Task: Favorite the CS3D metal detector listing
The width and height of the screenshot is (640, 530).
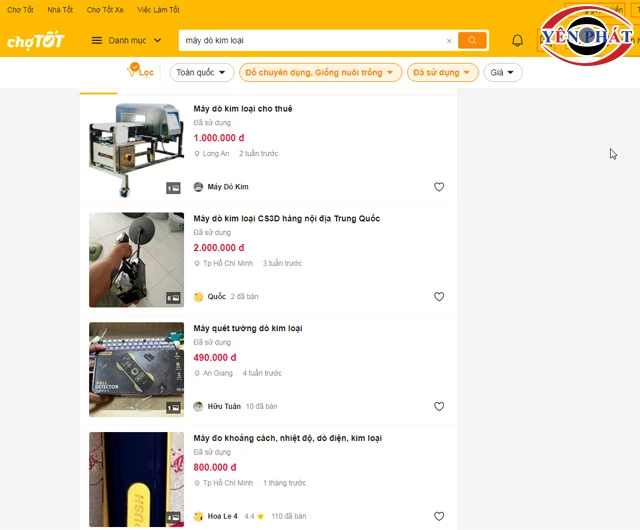Action: 439,297
